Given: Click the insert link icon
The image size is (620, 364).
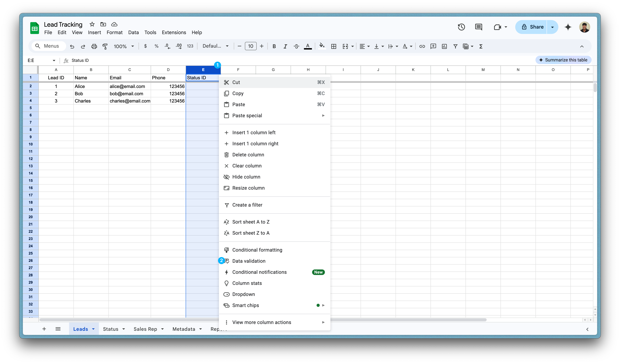Looking at the screenshot, I should [422, 46].
